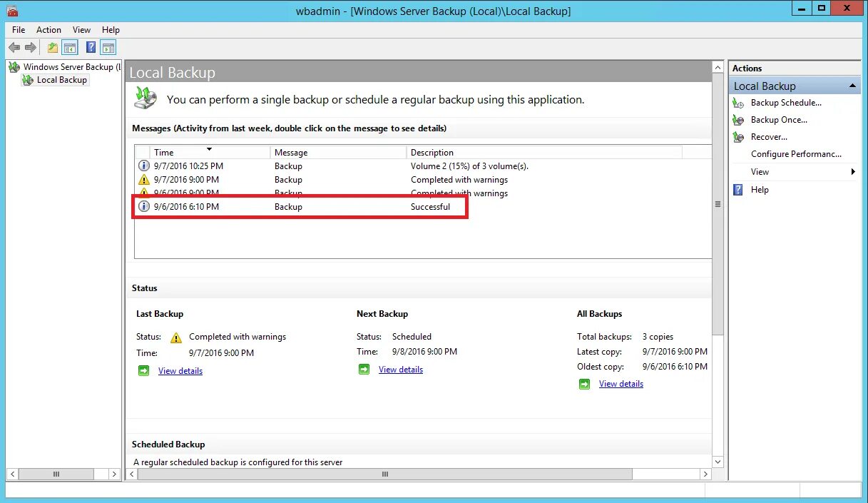Click the '3 copies' Total backups value
Viewport: 868px width, 503px height.
click(658, 337)
